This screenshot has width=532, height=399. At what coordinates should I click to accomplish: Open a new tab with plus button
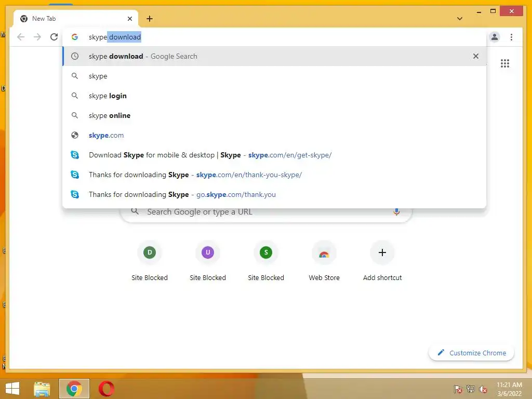point(150,19)
